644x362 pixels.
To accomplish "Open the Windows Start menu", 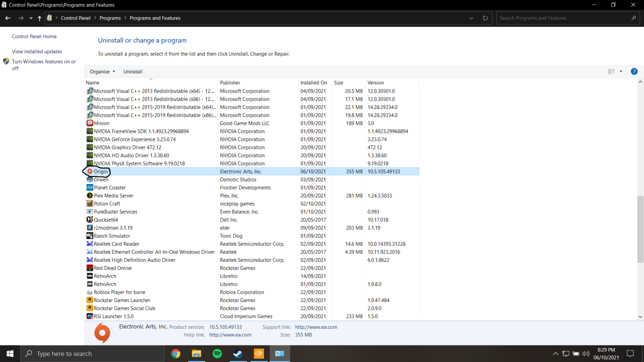I will 10,353.
